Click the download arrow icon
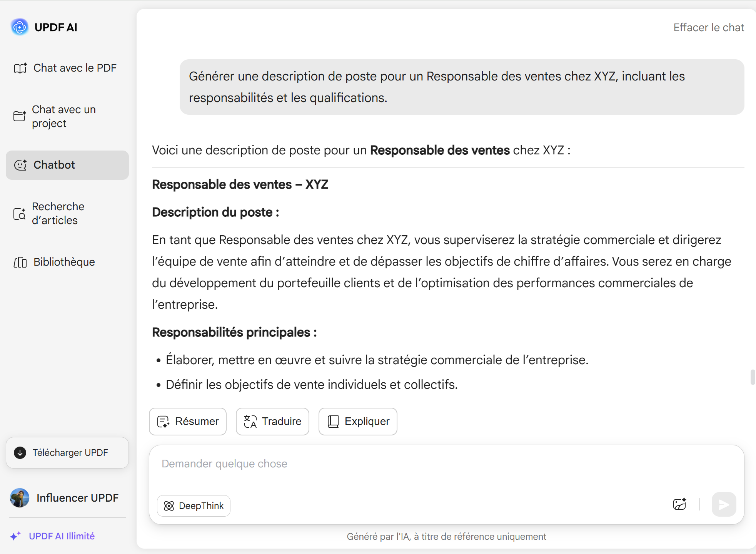This screenshot has height=554, width=756. [20, 453]
